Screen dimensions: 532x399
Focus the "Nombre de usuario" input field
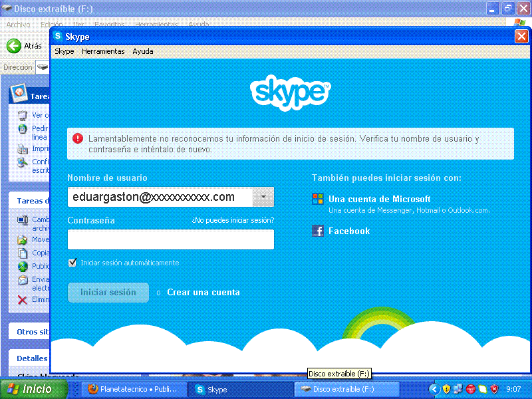pyautogui.click(x=160, y=197)
